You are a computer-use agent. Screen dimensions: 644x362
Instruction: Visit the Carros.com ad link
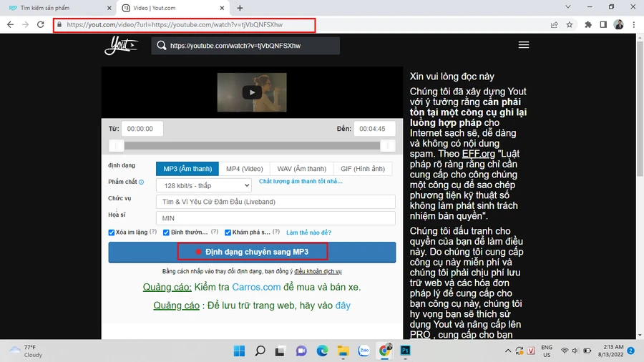point(256,287)
